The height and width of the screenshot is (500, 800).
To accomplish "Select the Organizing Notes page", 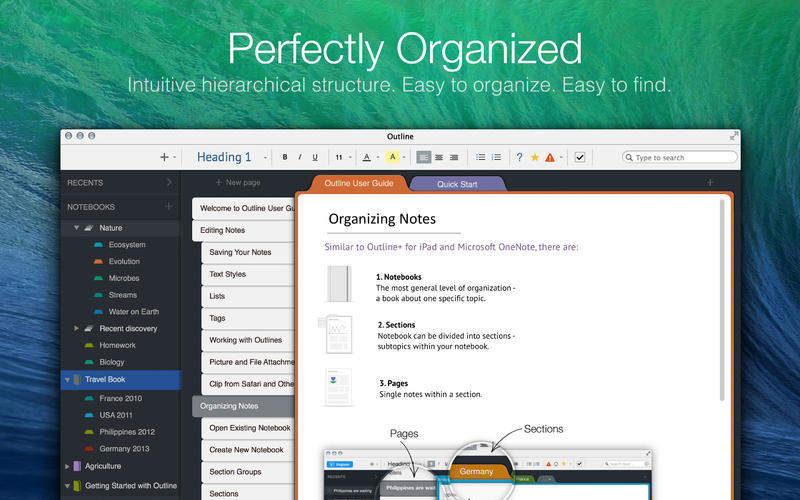I will pos(244,406).
